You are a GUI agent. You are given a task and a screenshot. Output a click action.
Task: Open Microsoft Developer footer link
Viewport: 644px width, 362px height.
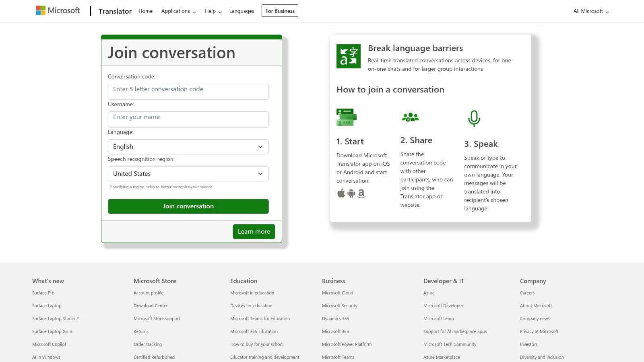pos(443,306)
